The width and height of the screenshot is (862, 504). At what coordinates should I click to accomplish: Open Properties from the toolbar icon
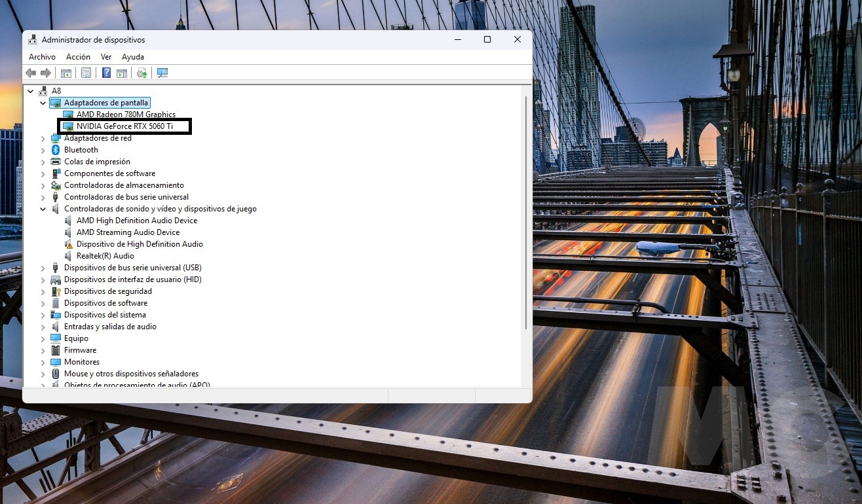click(x=86, y=73)
